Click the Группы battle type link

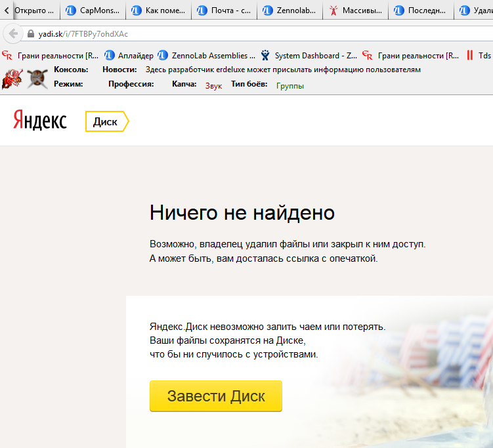290,86
